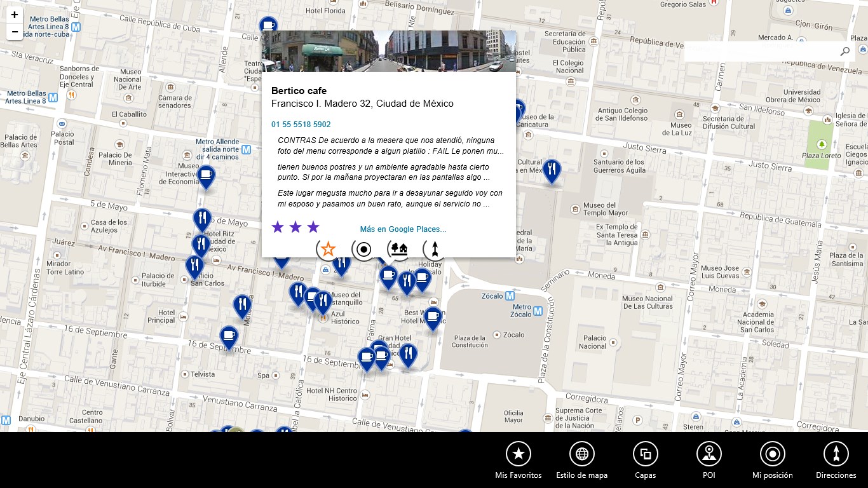868x488 pixels.
Task: Zoom in with the plus button
Action: (x=15, y=15)
